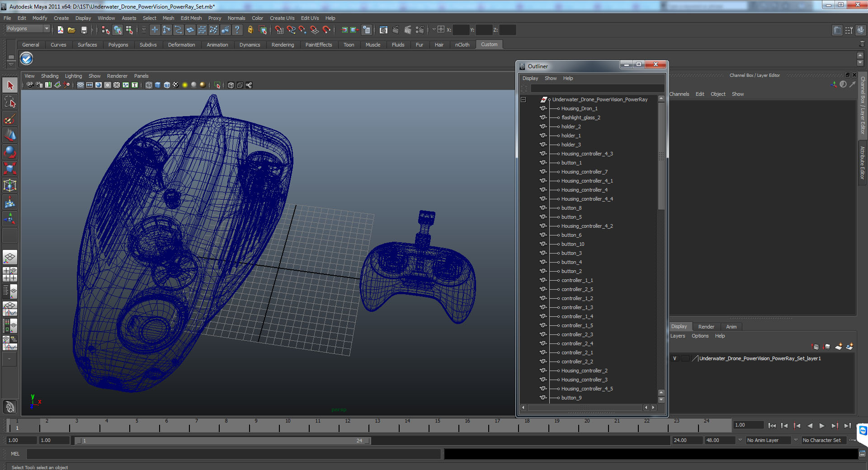Go to the start of playback range
The width and height of the screenshot is (868, 470).
point(772,426)
